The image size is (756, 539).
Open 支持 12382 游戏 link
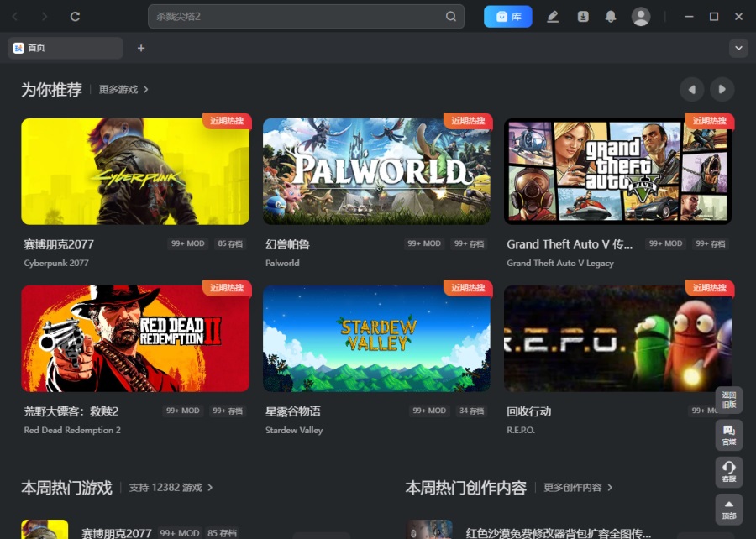coord(171,488)
